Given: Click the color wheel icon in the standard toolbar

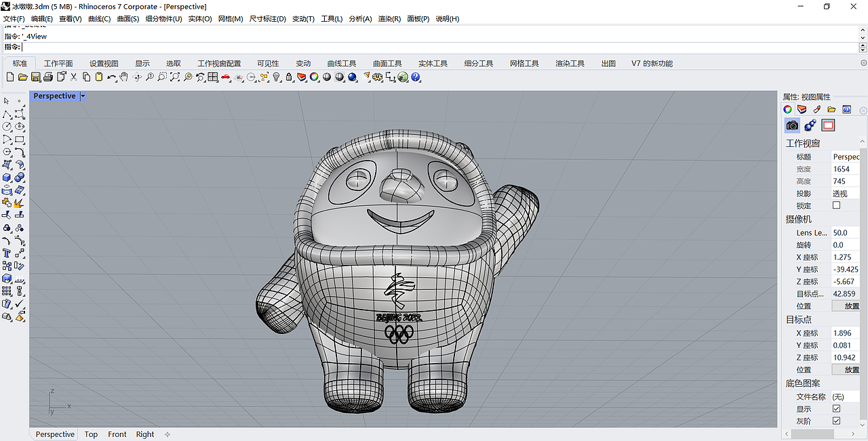Looking at the screenshot, I should click(315, 77).
